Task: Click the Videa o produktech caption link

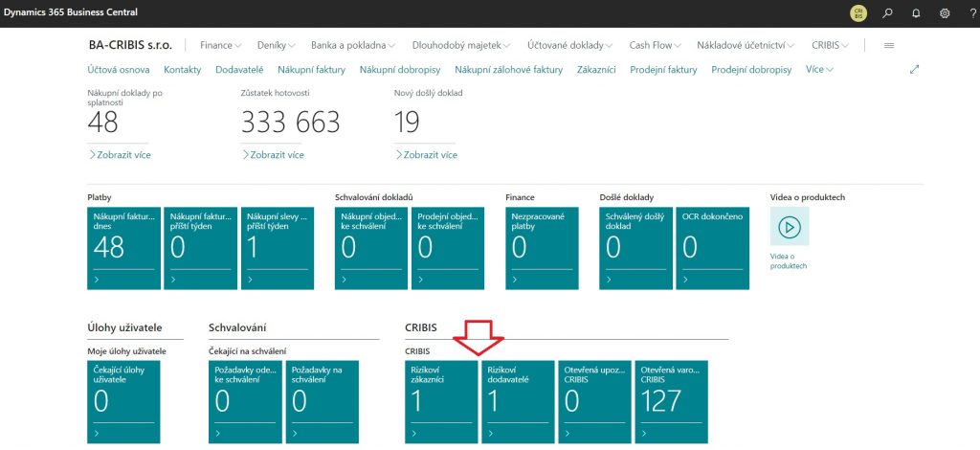Action: pyautogui.click(x=789, y=261)
